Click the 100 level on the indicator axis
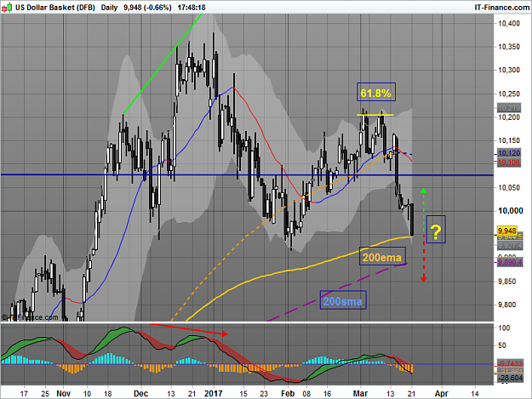 504,328
